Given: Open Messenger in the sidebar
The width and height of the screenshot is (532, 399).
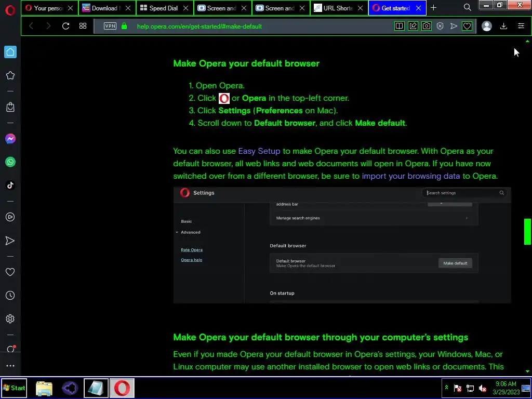Looking at the screenshot, I should [10, 139].
